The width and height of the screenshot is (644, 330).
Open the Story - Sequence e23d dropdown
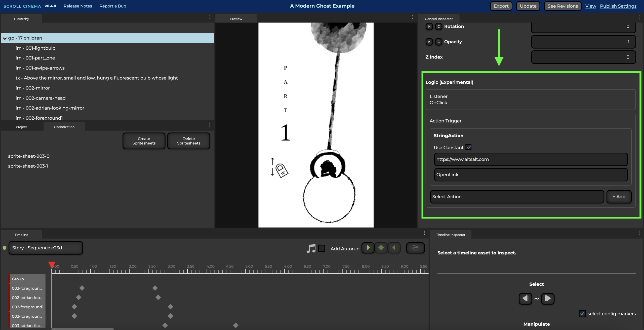click(46, 248)
